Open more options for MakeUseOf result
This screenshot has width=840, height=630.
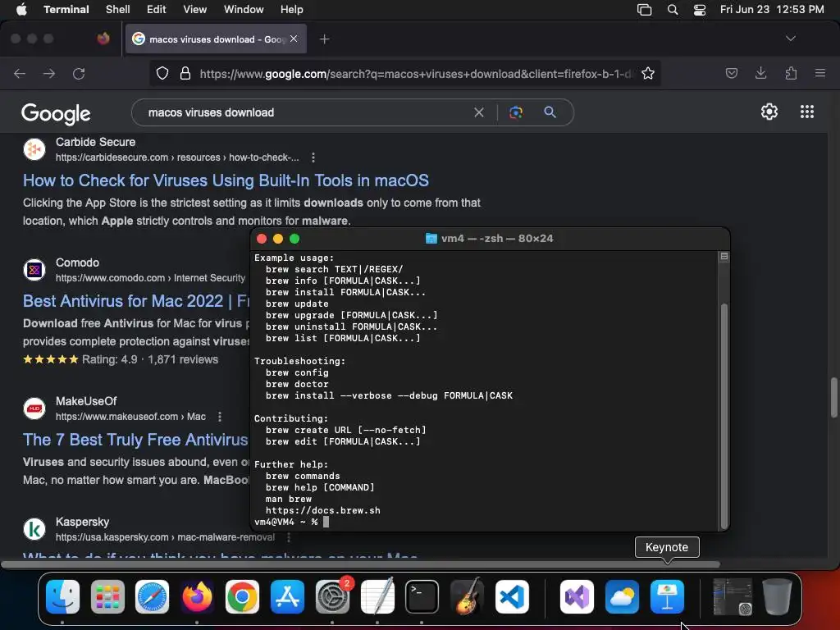[220, 416]
